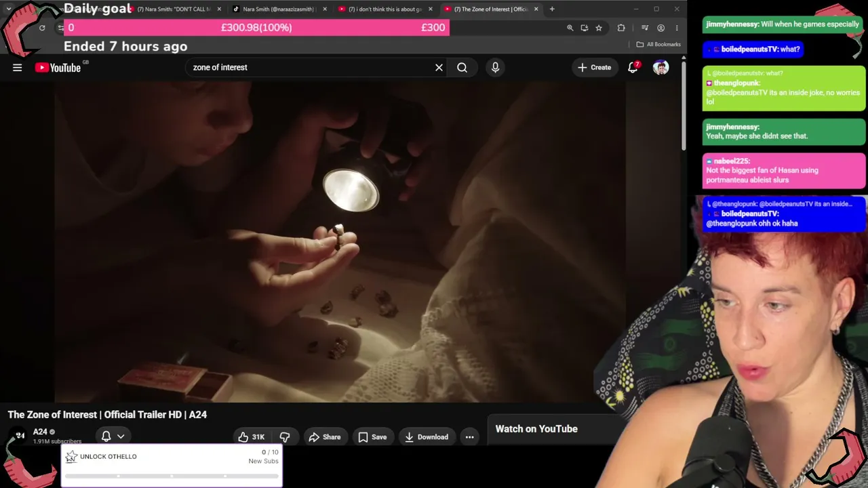Screen dimensions: 868x488
Task: Open the A24 channel name link
Action: 40,432
